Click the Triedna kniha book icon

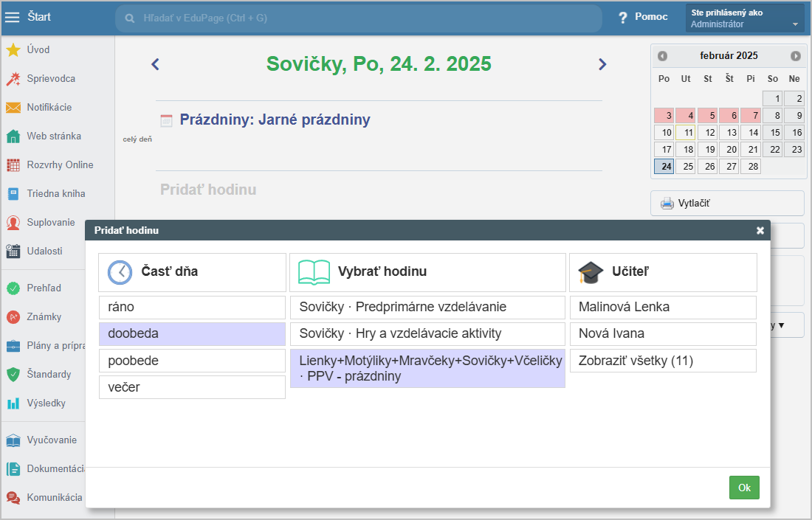[x=13, y=194]
